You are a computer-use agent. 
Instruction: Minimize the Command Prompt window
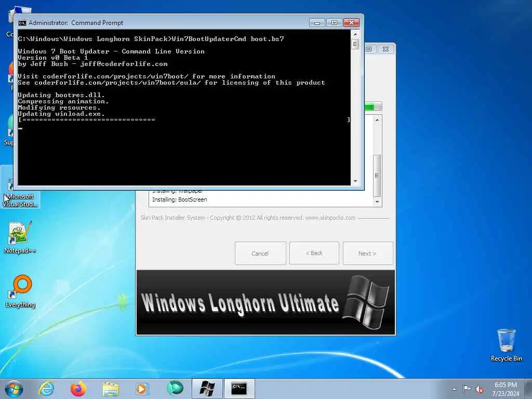click(x=317, y=23)
